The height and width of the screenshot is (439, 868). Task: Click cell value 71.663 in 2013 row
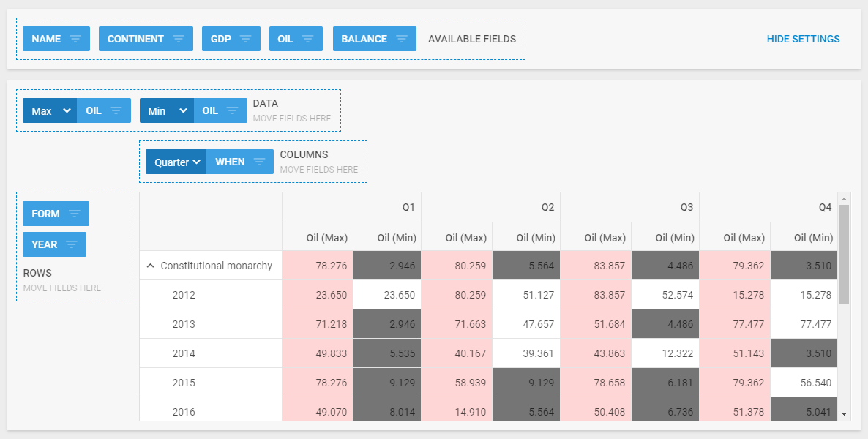(457, 324)
